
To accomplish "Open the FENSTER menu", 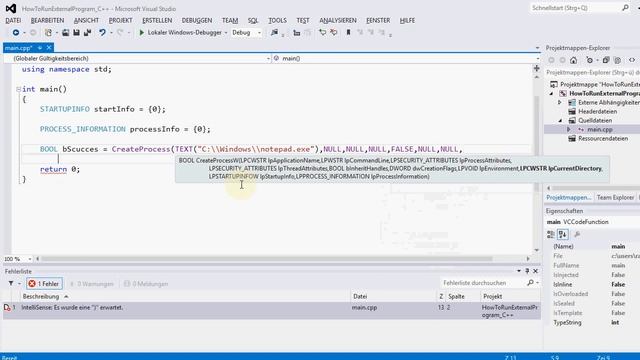I will point(378,20).
